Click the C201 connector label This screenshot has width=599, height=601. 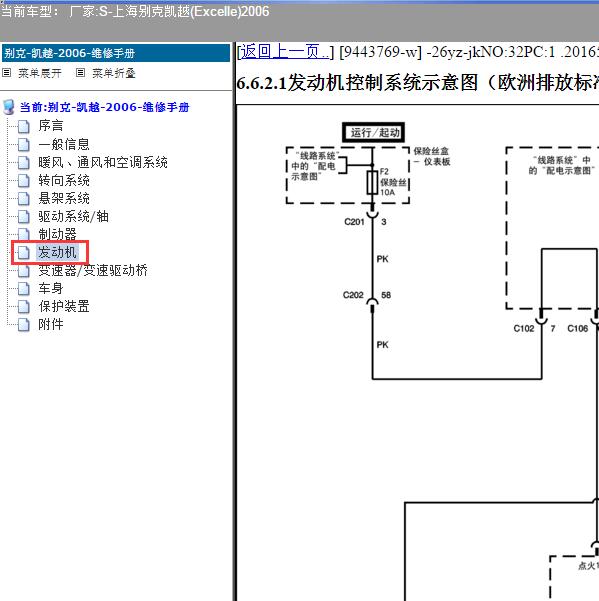pos(354,222)
